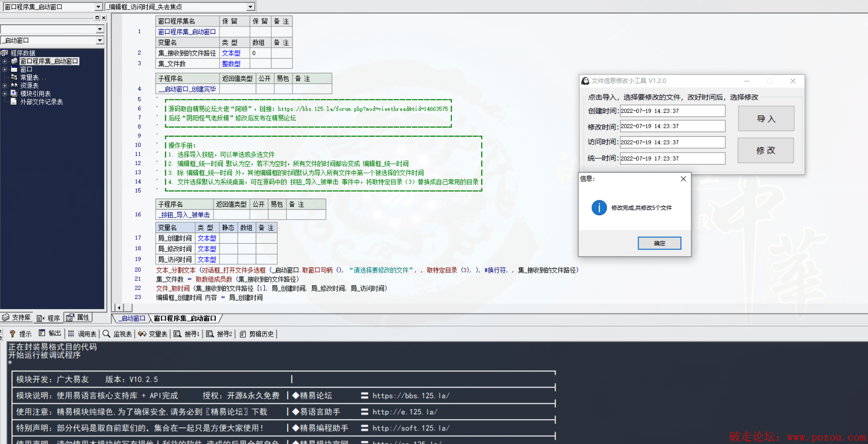Click the 窗口 folder icon in tree

(x=14, y=69)
